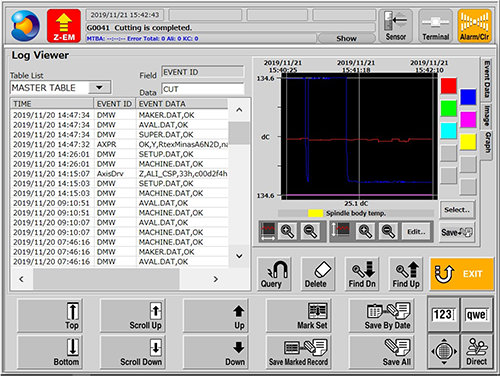Click the Select.. button

(457, 210)
